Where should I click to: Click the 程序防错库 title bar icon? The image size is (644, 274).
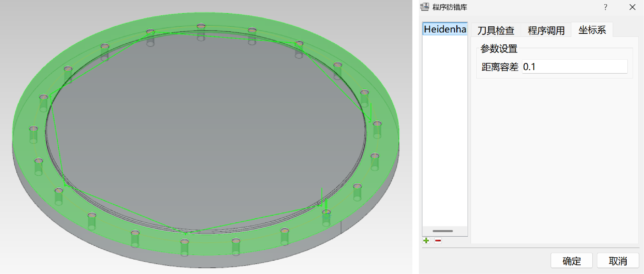click(x=425, y=7)
